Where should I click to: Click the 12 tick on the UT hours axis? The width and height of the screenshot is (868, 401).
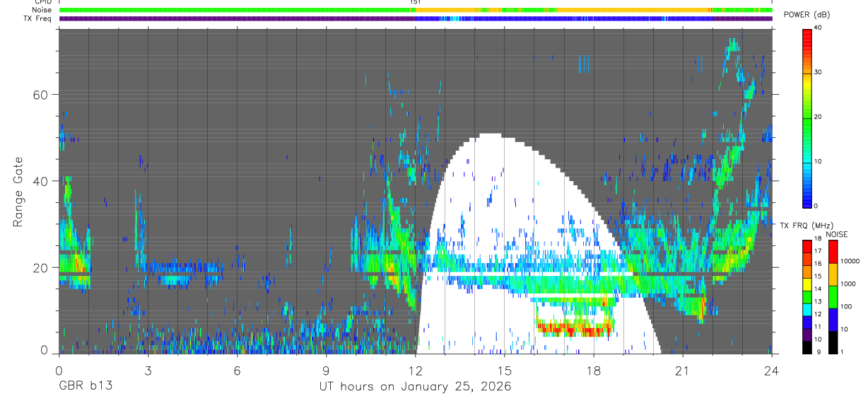[415, 371]
